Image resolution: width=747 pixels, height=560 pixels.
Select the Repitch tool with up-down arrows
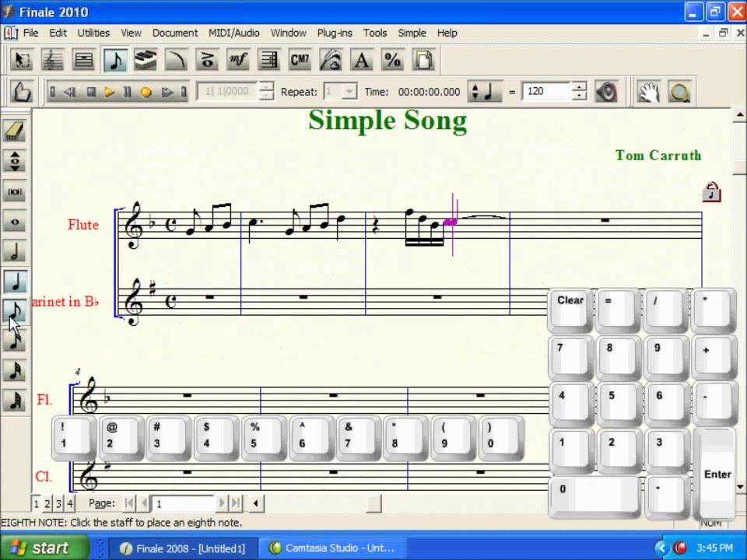[15, 161]
